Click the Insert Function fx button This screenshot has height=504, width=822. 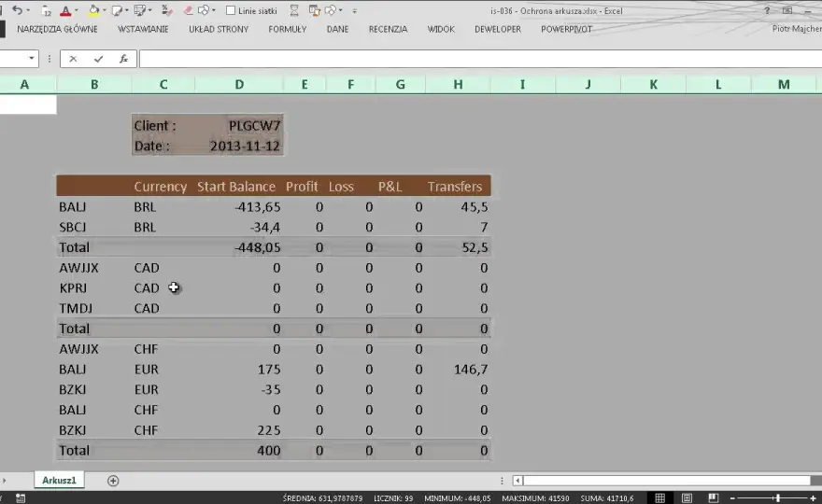123,59
